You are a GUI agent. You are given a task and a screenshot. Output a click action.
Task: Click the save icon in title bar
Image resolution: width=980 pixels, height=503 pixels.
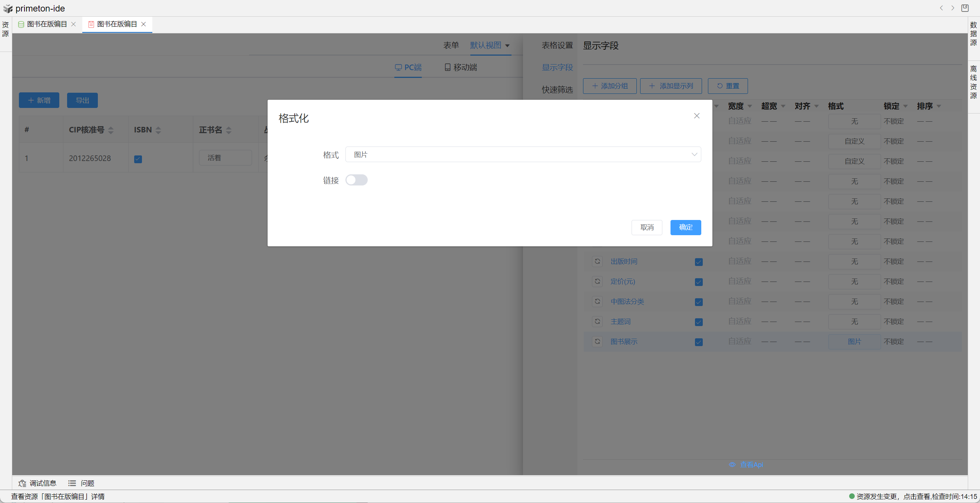(x=965, y=8)
